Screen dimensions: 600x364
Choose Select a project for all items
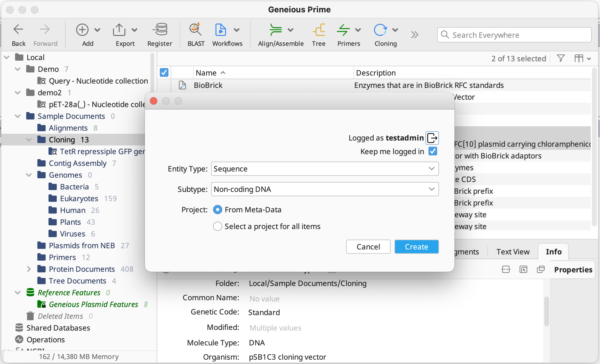(x=218, y=226)
